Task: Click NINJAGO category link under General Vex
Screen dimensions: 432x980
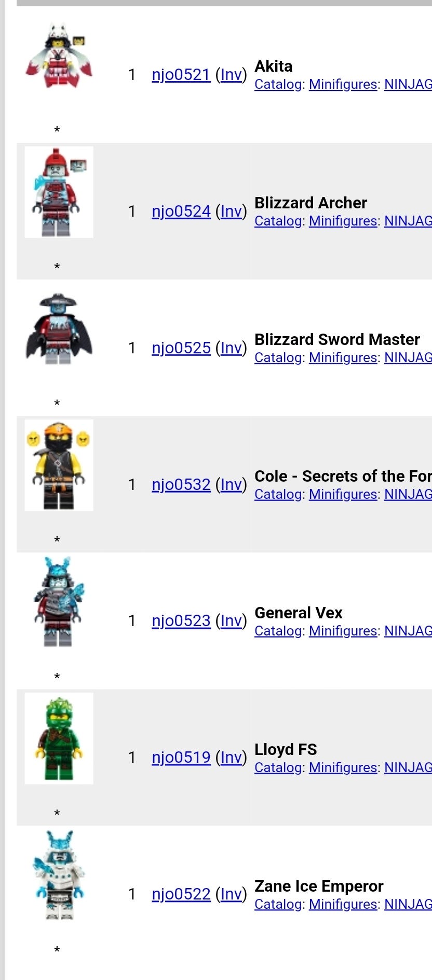Action: click(x=408, y=631)
